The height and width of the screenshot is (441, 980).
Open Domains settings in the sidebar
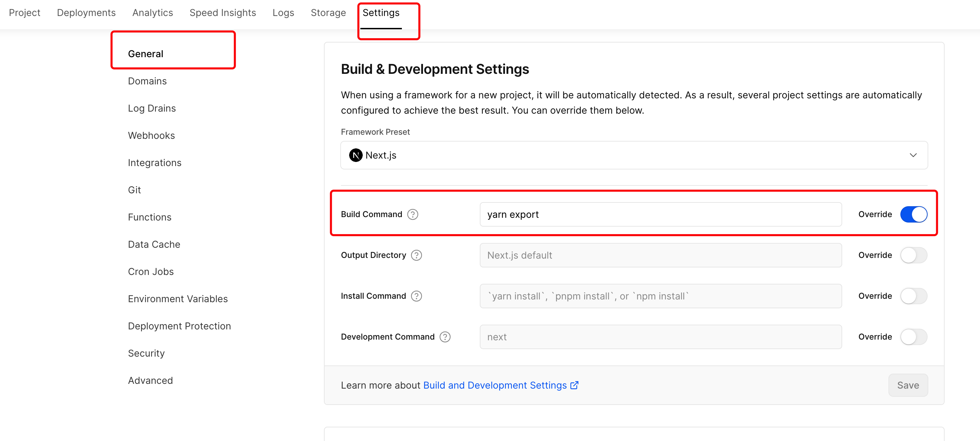(147, 81)
